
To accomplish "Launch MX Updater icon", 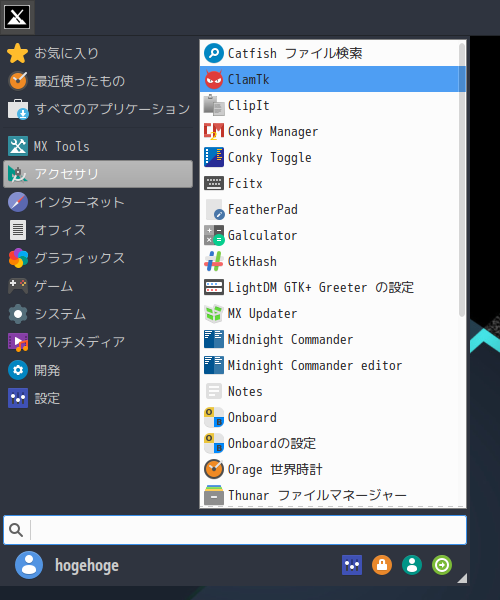I will coord(214,313).
